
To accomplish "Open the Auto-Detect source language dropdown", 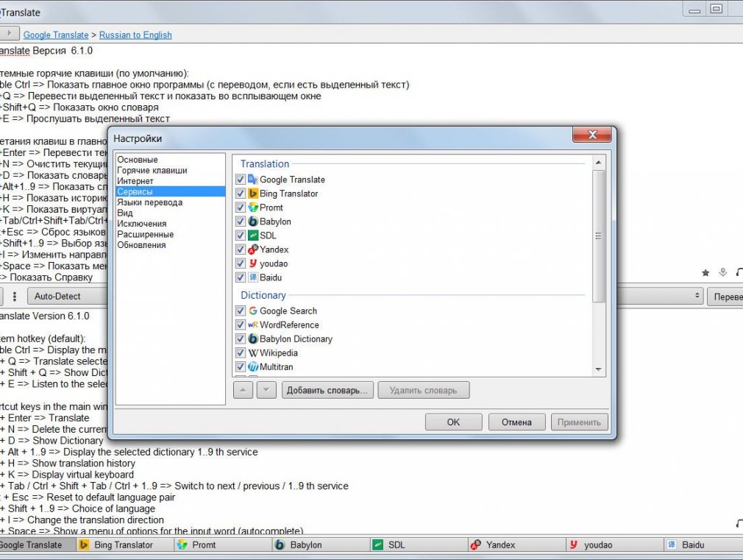I will [x=68, y=297].
